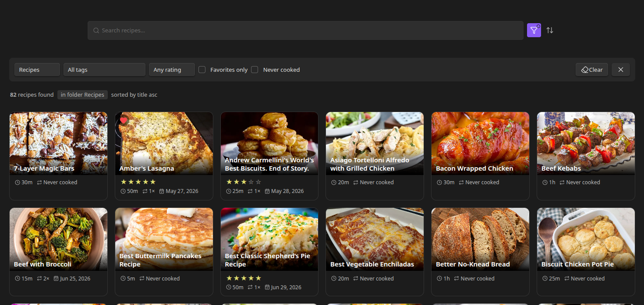Click the calendar icon beside Jun 25, 2026
The image size is (644, 305).
click(56, 278)
